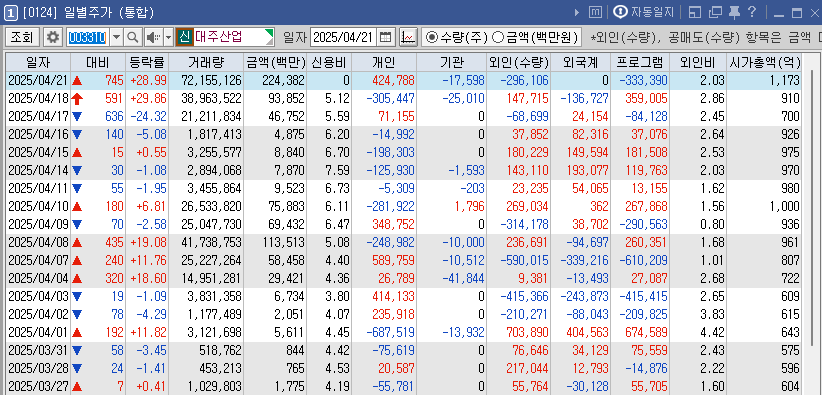Click the date field 2025/04/21
822x395 pixels.
[344, 37]
